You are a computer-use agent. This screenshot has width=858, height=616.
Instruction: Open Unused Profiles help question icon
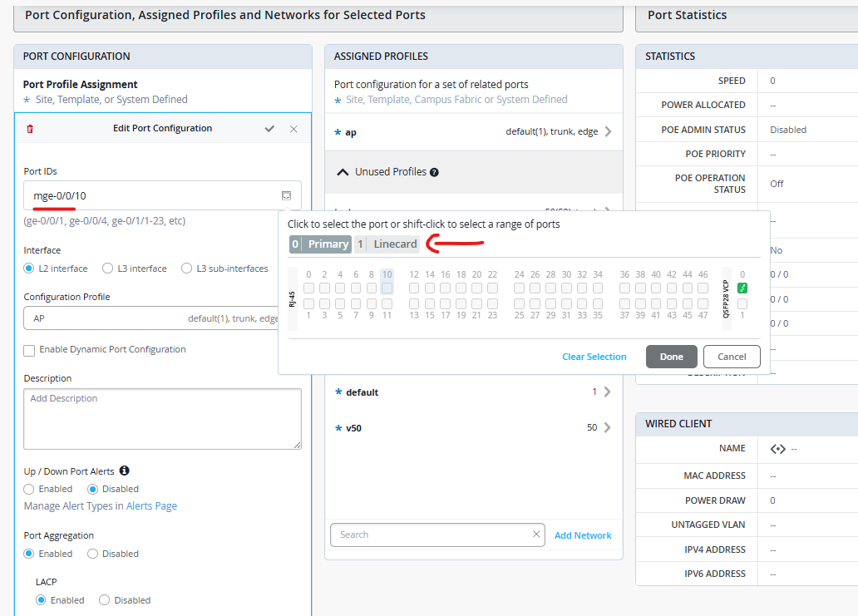coord(434,172)
